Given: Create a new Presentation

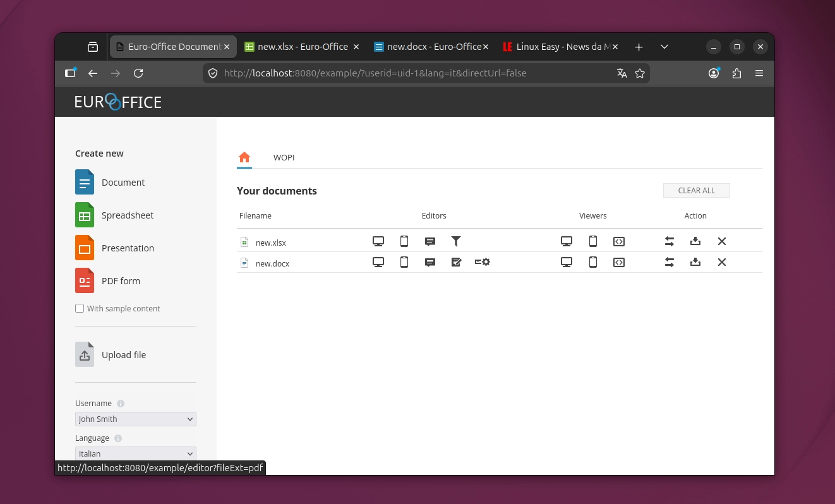Looking at the screenshot, I should (x=114, y=248).
